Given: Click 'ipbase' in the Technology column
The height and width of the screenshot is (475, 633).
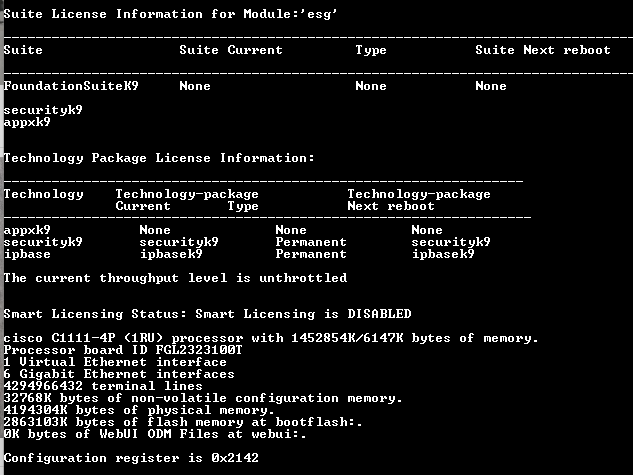Looking at the screenshot, I should tap(27, 254).
